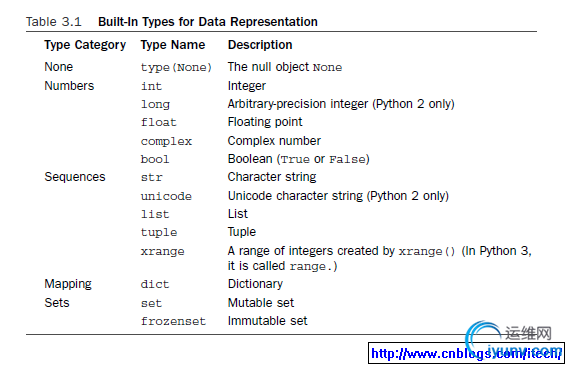This screenshot has height=367, width=568.
Task: Click the Type Category column header
Action: [85, 45]
